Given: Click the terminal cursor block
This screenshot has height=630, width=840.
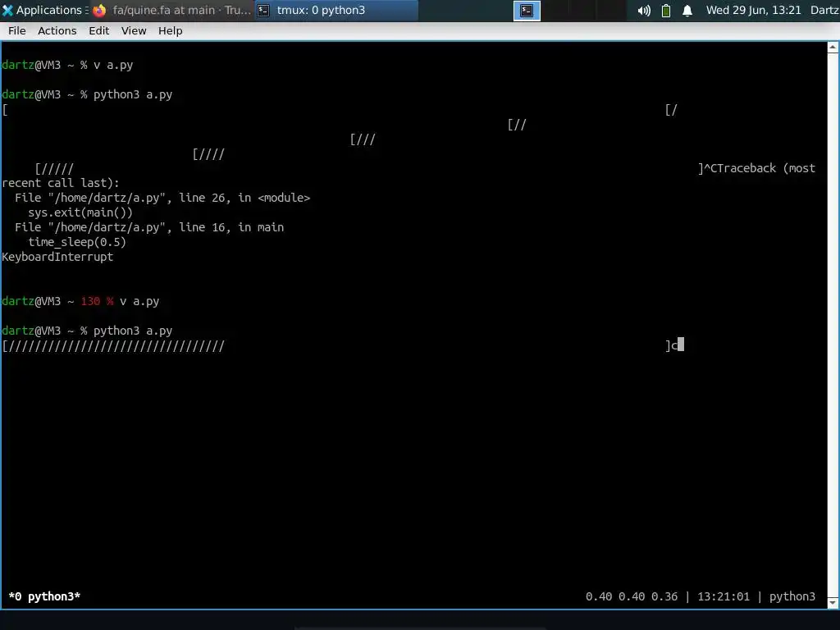Looking at the screenshot, I should (x=681, y=344).
